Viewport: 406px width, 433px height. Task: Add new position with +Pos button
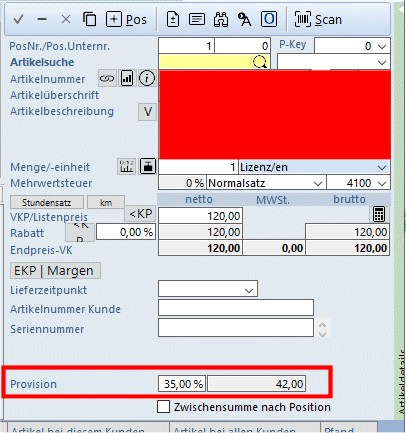pyautogui.click(x=126, y=19)
